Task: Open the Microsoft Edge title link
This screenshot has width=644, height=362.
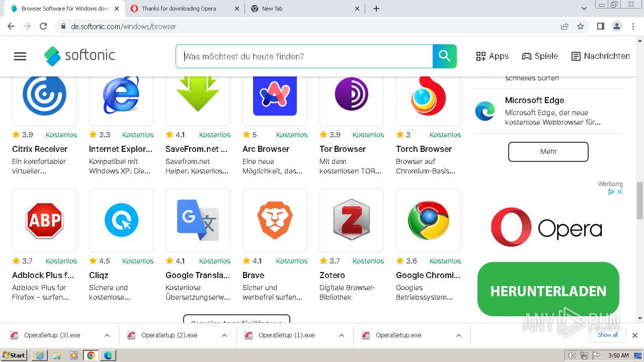Action: pos(535,100)
